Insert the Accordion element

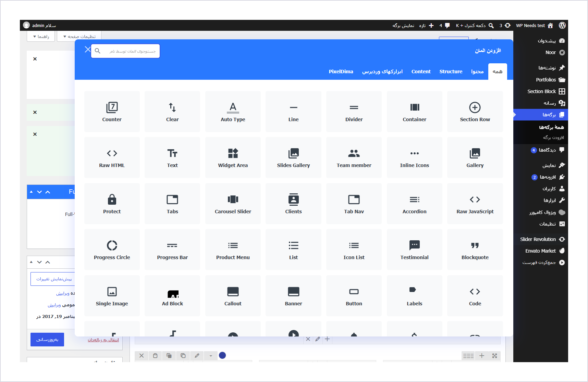414,204
